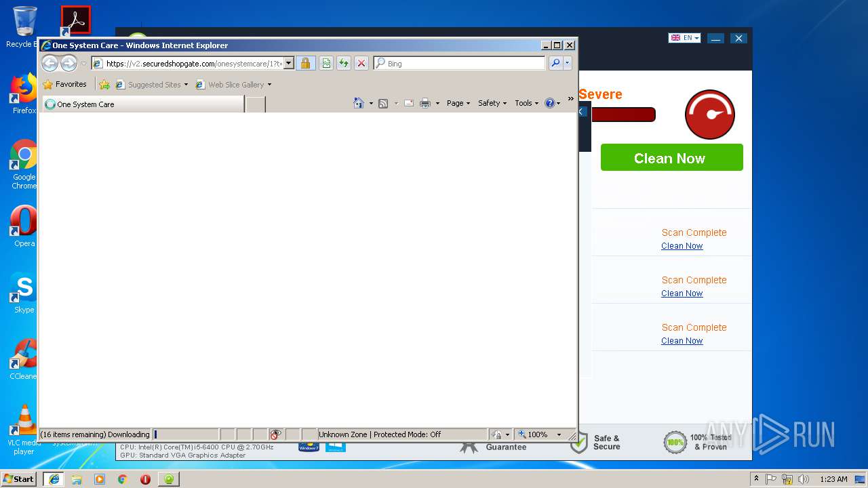The height and width of the screenshot is (488, 868).
Task: Print the page using printer icon
Action: (425, 103)
